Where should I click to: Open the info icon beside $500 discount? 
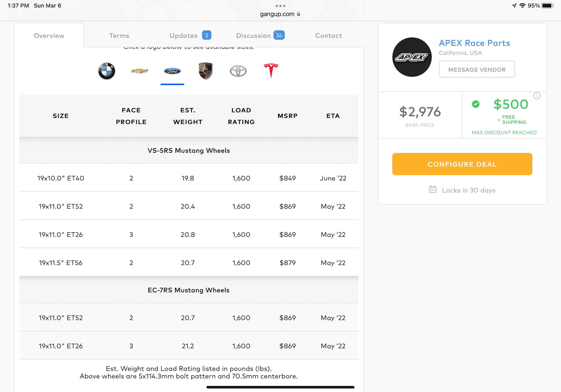pos(537,96)
